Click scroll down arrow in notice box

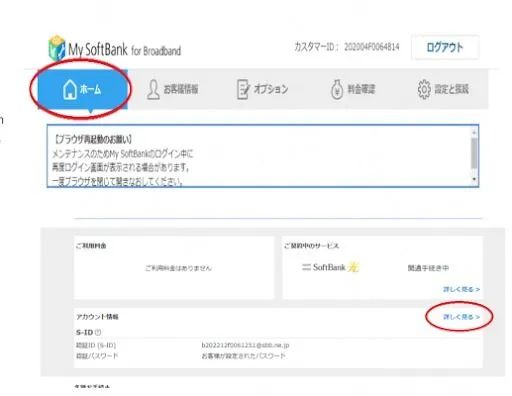pos(474,179)
